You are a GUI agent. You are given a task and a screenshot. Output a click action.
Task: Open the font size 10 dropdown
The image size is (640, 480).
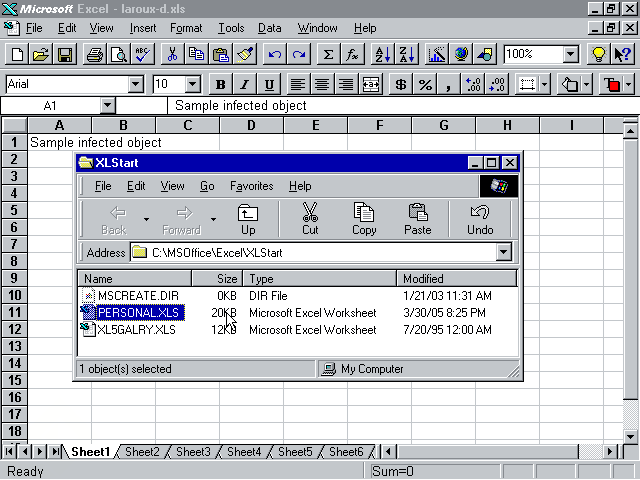192,84
